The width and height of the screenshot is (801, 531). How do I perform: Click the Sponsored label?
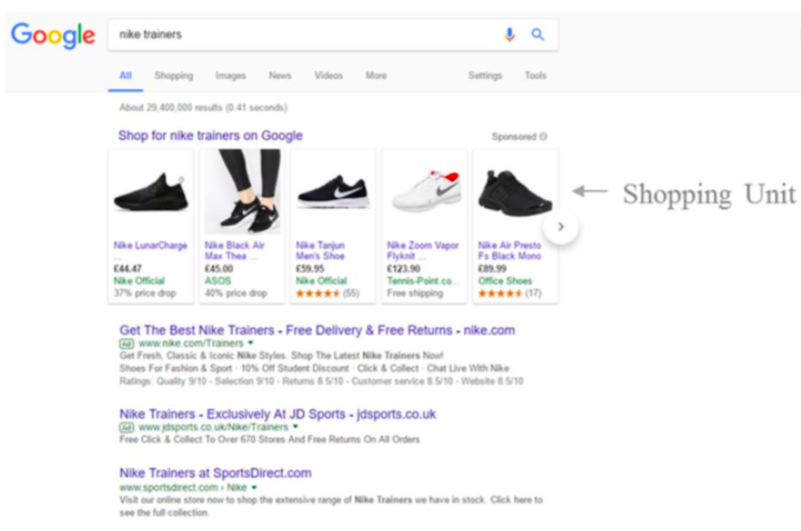click(x=514, y=136)
